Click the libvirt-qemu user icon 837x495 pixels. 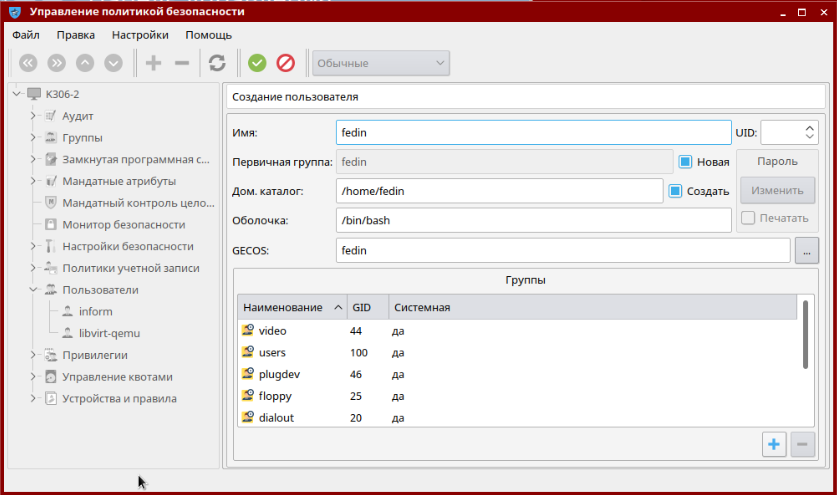coord(67,333)
